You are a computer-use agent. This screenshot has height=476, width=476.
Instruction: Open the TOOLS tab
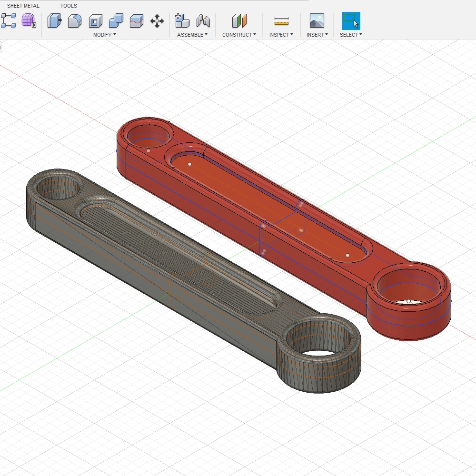[x=69, y=6]
